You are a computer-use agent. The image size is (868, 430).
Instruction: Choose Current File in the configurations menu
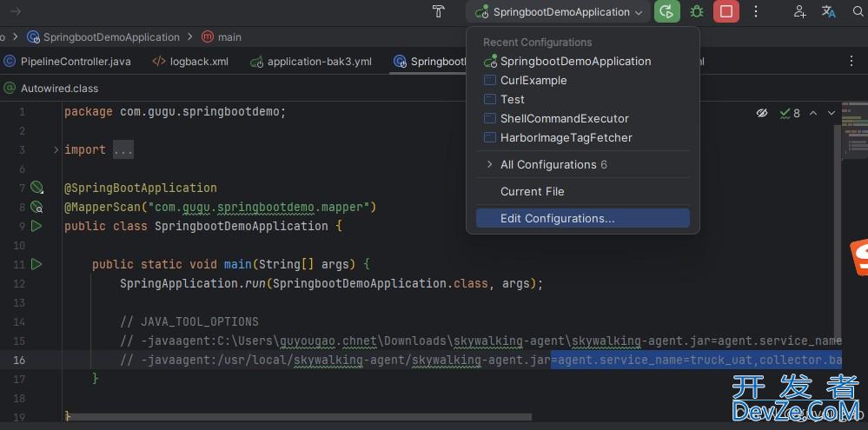[x=583, y=191]
